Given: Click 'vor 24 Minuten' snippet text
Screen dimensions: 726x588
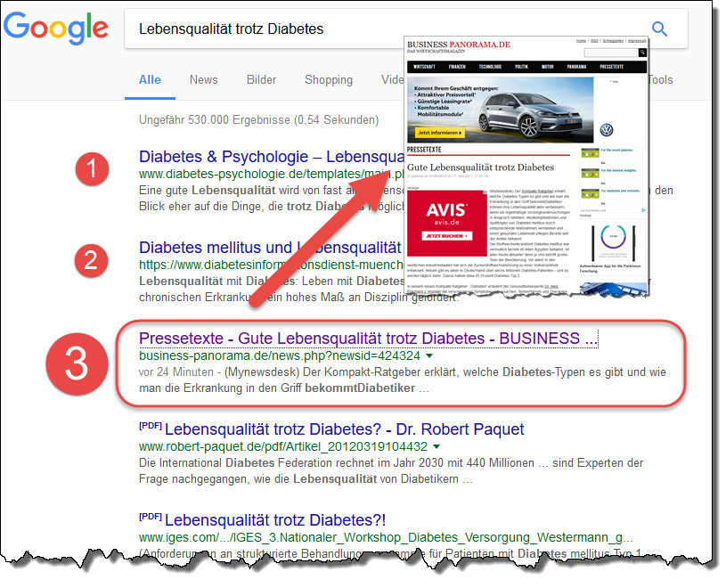Looking at the screenshot, I should click(x=176, y=372).
